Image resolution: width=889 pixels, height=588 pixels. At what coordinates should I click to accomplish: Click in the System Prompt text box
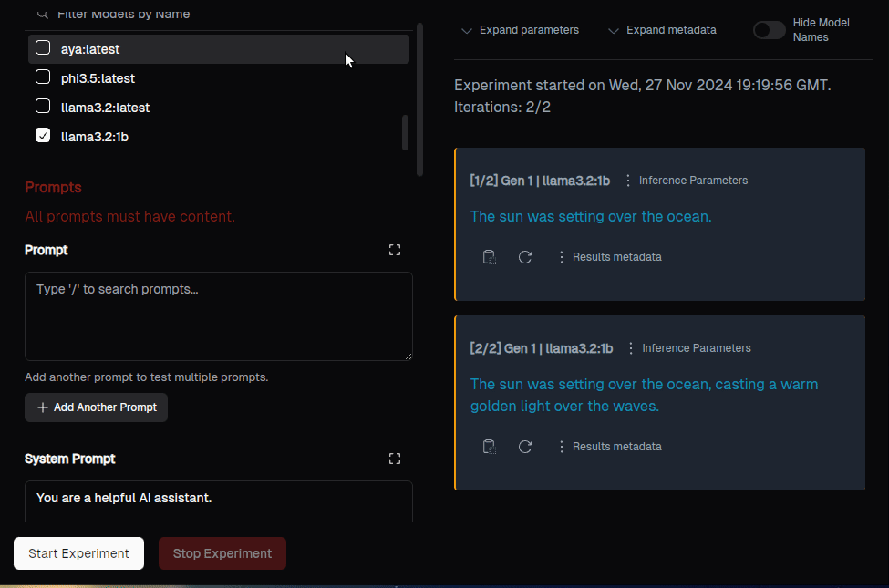point(218,501)
